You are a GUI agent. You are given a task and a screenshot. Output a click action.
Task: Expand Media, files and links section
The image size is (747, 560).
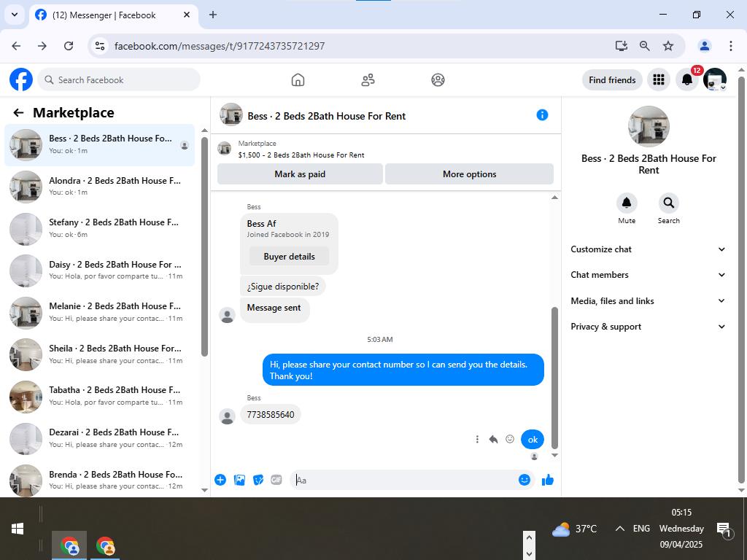coord(648,301)
